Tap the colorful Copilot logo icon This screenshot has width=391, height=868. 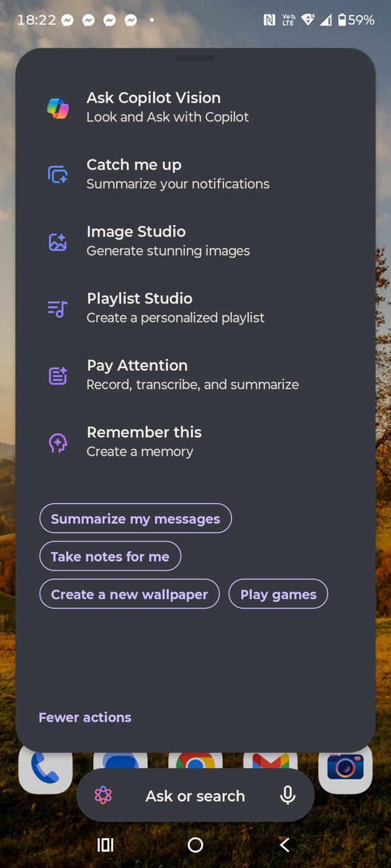point(58,108)
